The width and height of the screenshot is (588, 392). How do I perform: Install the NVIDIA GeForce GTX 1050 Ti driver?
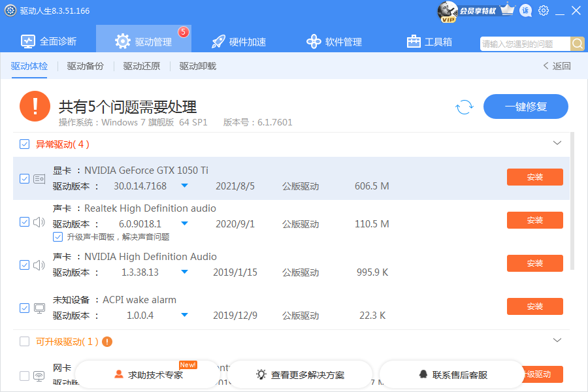[x=534, y=177]
